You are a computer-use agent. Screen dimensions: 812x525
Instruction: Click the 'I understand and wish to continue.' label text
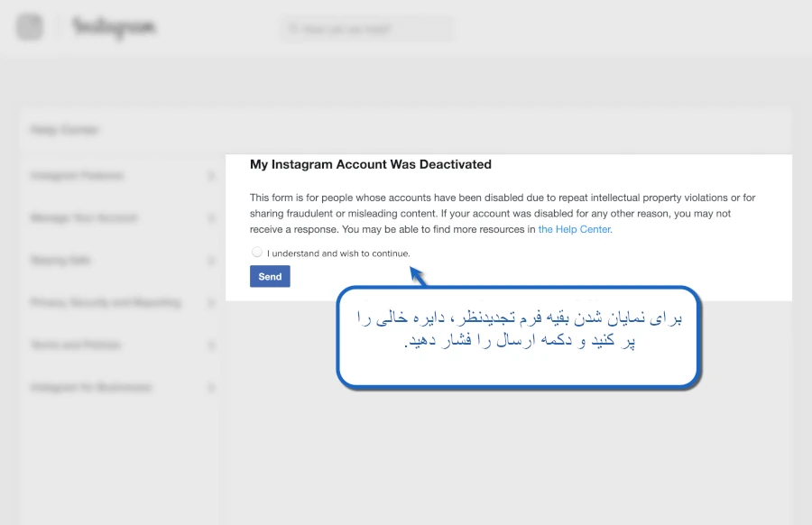click(338, 253)
